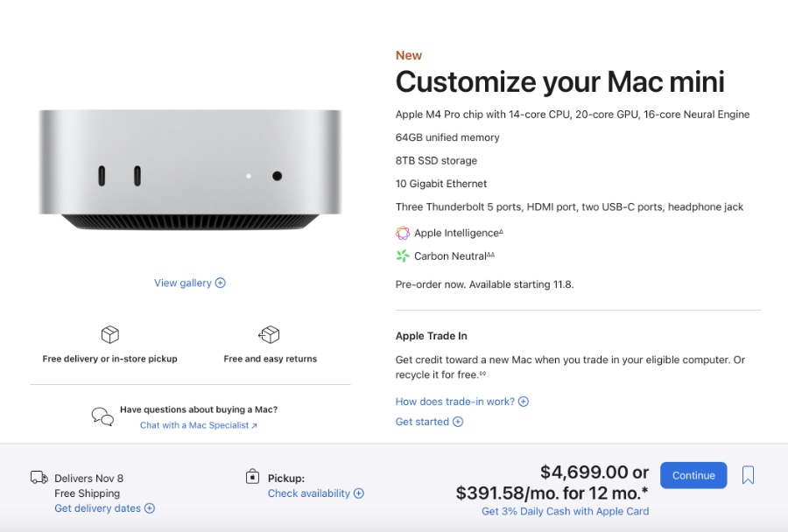Click the $4,699.00 price text

584,472
